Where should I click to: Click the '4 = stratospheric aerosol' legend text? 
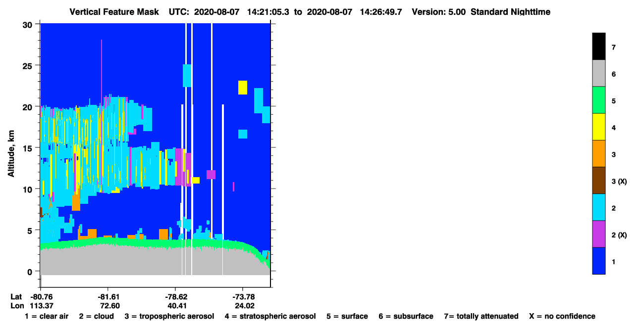[270, 316]
